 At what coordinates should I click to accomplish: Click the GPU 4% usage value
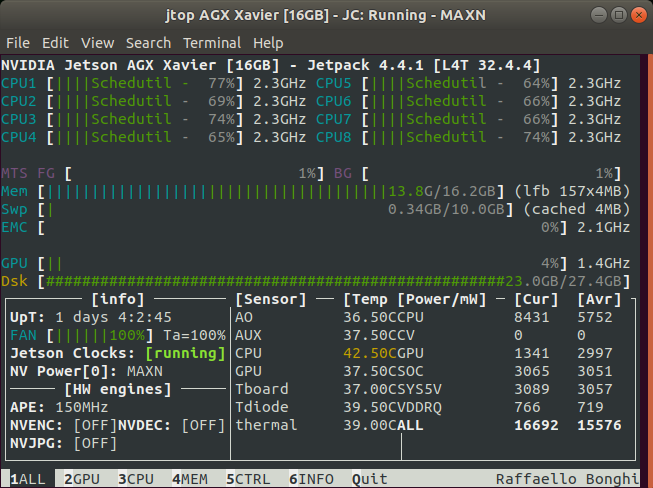coord(550,263)
